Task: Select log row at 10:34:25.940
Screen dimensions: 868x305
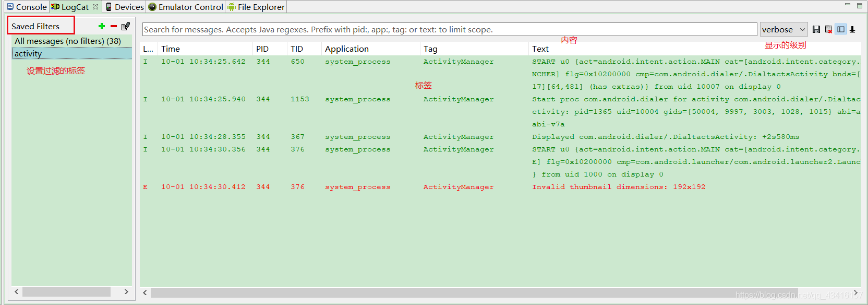Action: [500, 112]
